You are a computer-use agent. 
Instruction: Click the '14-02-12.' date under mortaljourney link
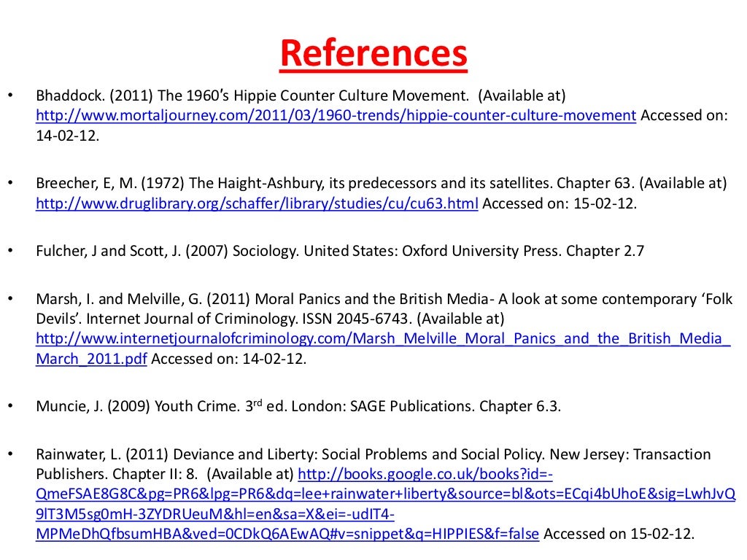click(x=68, y=136)
